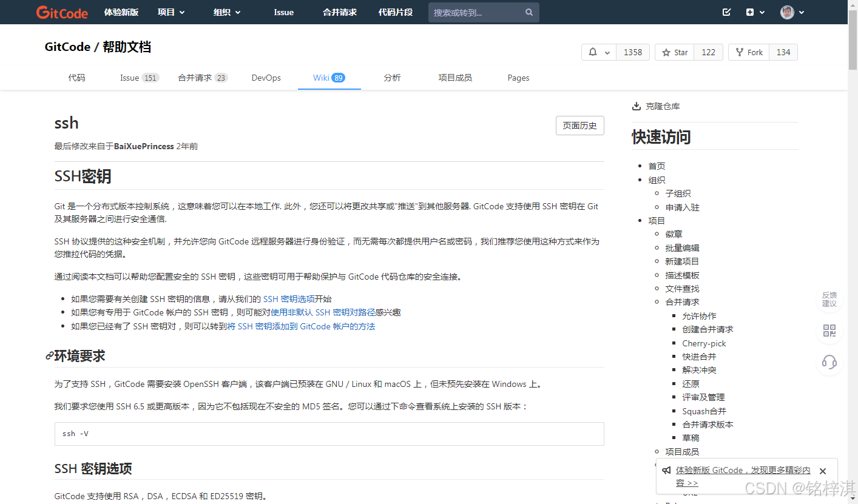The height and width of the screenshot is (504, 858).
Task: Close the new-version promo popup
Action: click(823, 471)
